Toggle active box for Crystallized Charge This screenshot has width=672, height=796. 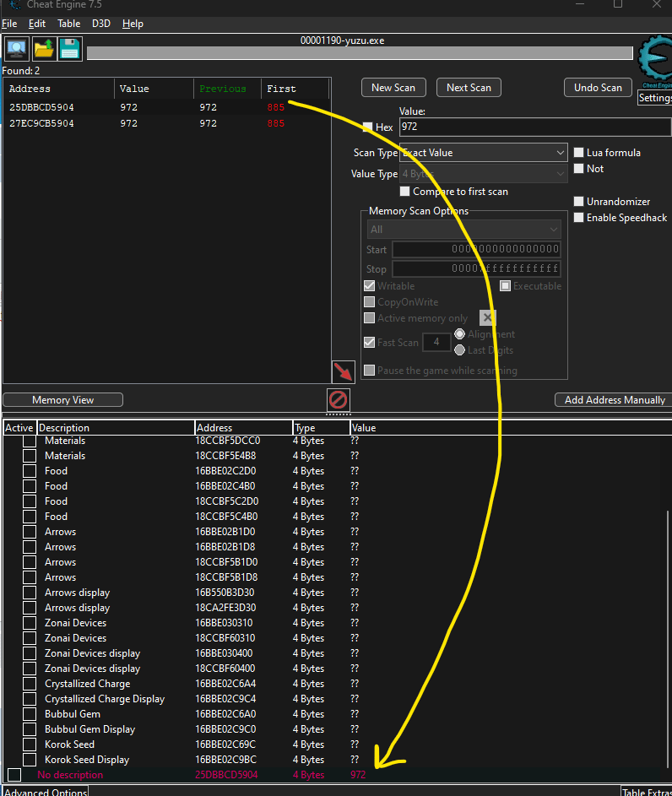30,683
